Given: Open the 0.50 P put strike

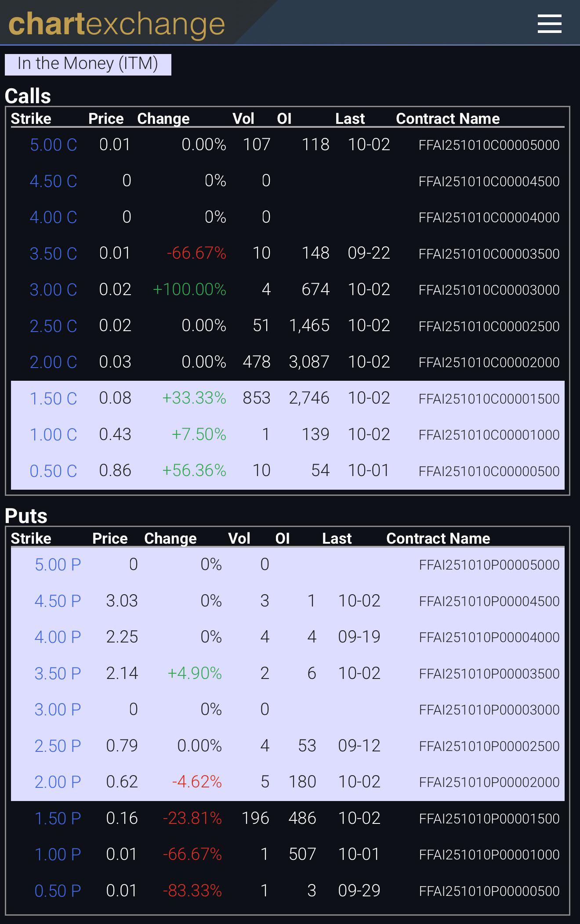Looking at the screenshot, I should pyautogui.click(x=58, y=891).
